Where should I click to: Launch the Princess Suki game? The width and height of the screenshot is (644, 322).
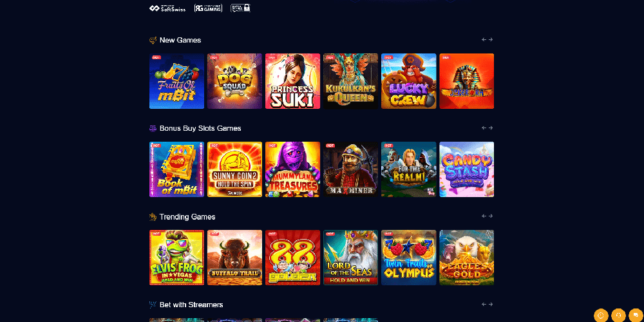(x=292, y=81)
